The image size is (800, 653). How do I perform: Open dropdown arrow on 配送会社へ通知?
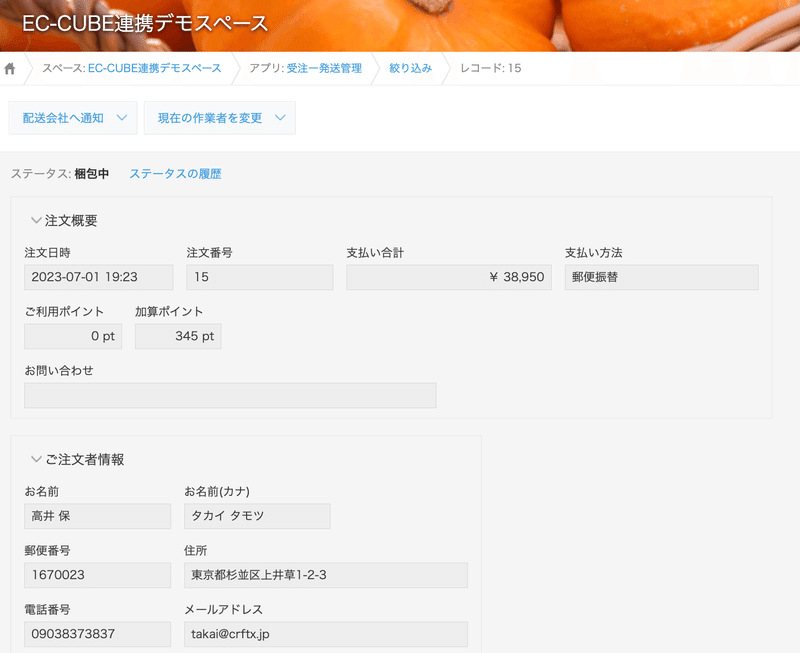click(122, 118)
